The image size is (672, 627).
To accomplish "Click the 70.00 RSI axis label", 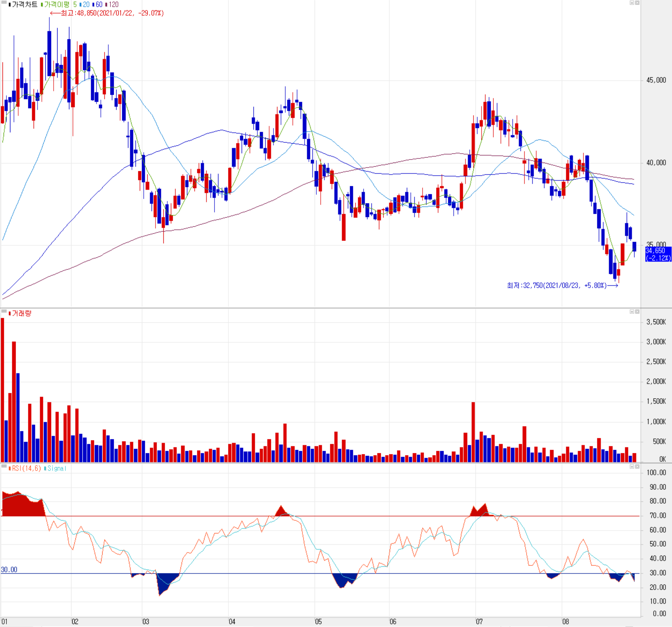I will [x=658, y=515].
